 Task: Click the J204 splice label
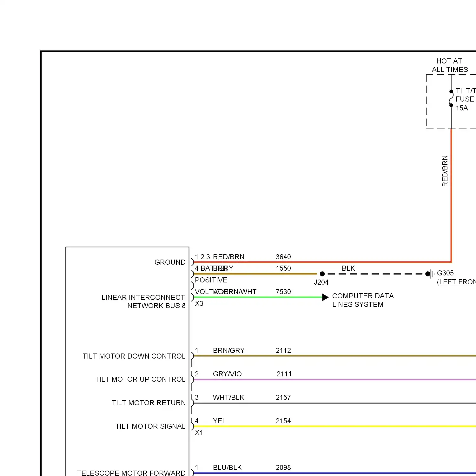pos(321,282)
